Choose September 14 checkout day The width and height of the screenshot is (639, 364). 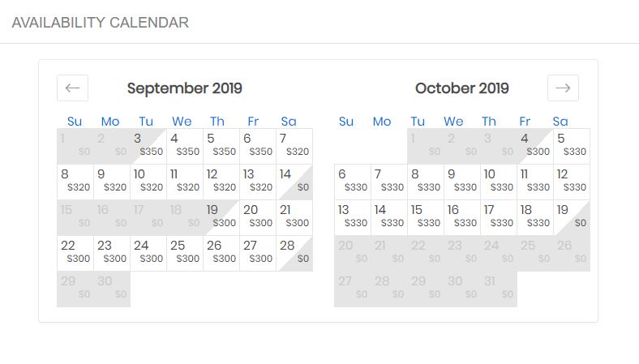coord(294,182)
